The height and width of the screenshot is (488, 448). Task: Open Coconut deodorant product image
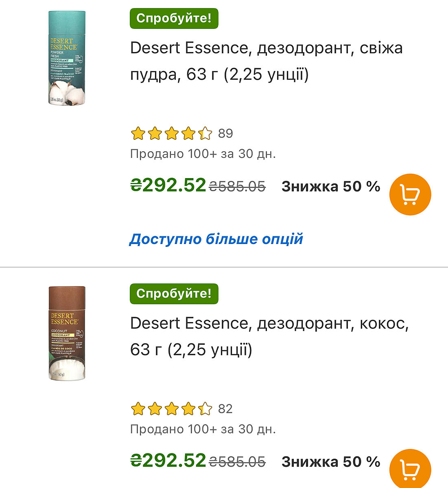coord(67,333)
